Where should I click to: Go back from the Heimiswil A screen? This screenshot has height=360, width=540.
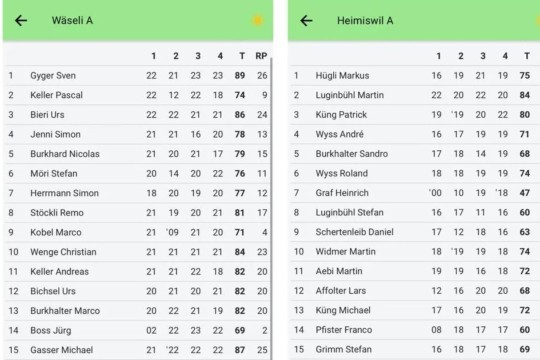306,21
